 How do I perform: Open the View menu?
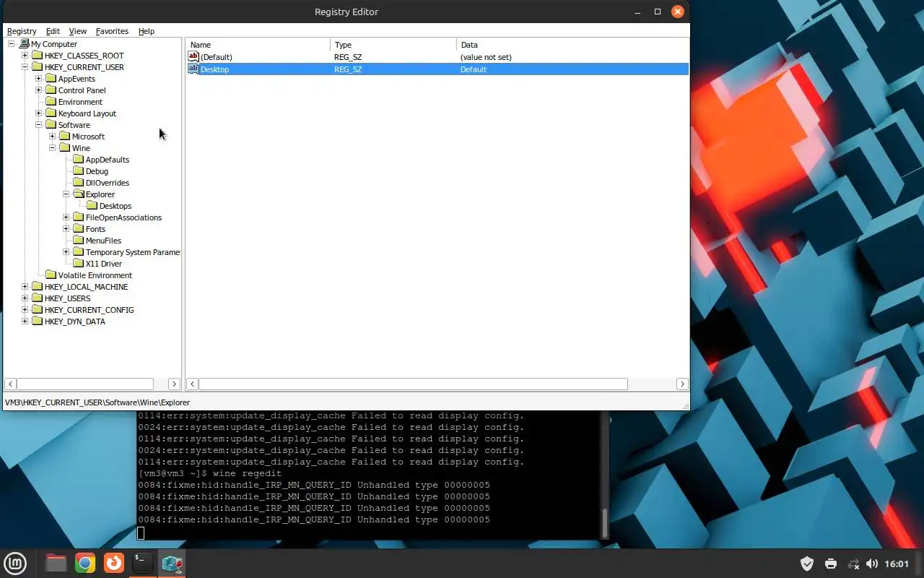coord(78,31)
